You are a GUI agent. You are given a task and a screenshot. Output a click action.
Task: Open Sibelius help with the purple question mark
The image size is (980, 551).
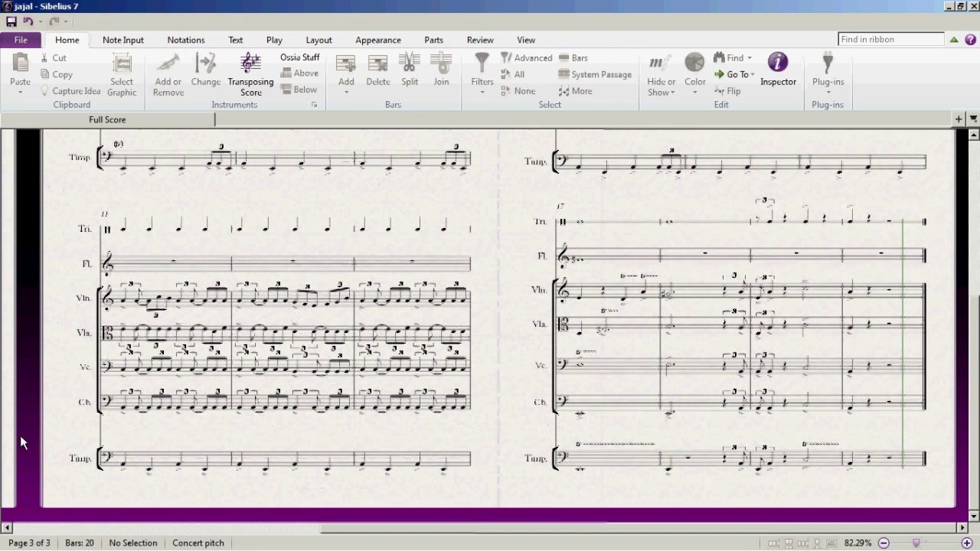coord(970,40)
